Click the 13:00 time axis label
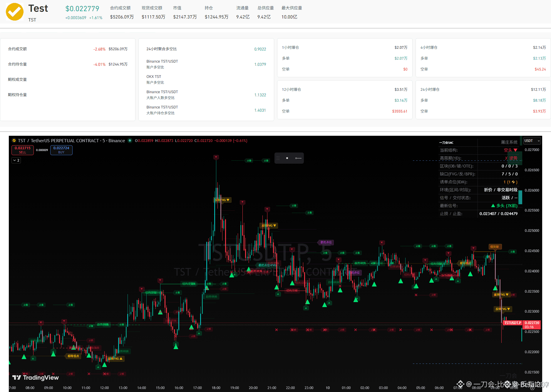The image size is (551, 392). [123, 388]
